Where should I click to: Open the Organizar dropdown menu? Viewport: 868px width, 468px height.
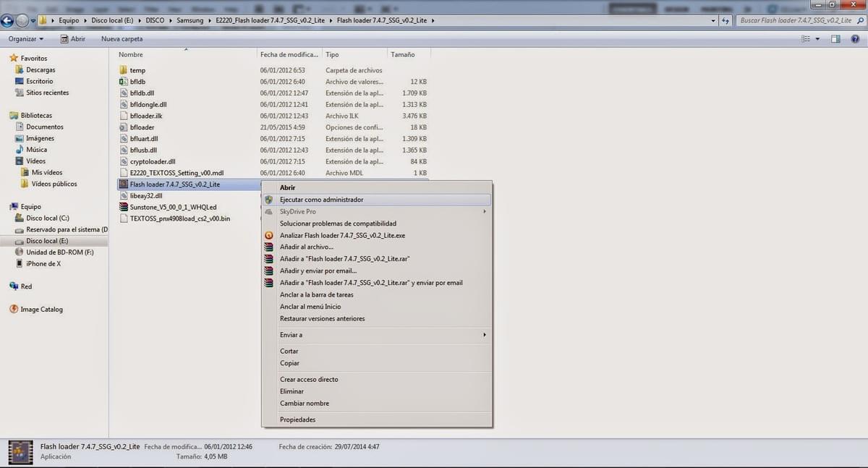click(26, 39)
